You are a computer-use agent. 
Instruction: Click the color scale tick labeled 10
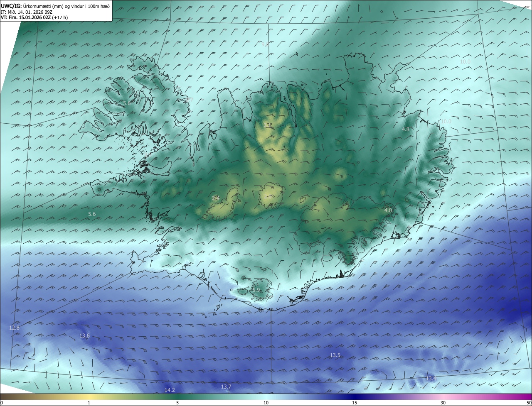click(266, 403)
